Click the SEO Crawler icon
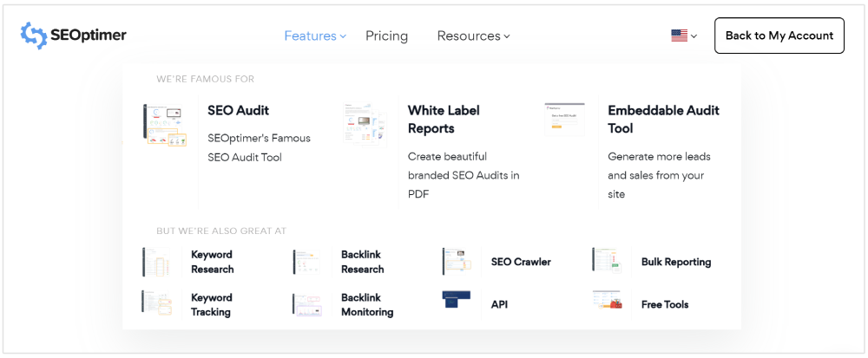Image resolution: width=868 pixels, height=358 pixels. pos(456,261)
